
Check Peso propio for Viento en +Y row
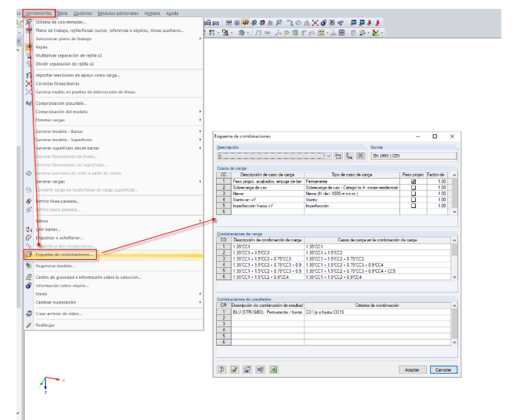point(413,200)
